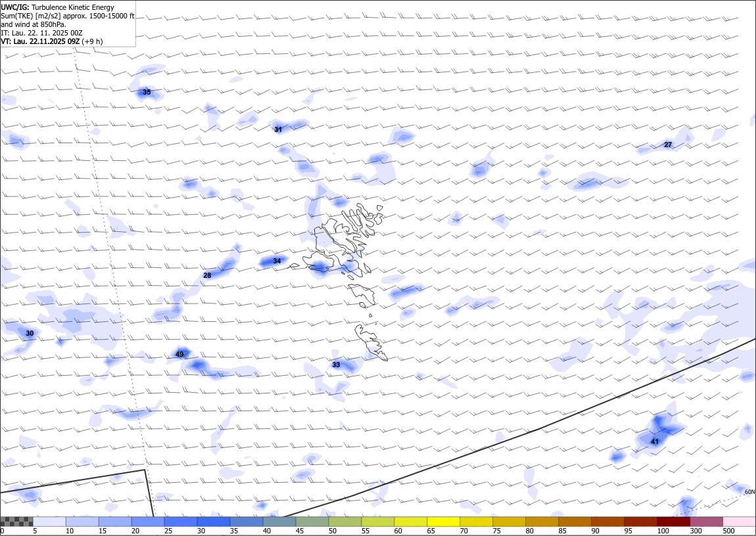Select the 80–85 orange-brown legend swatch

pyautogui.click(x=542, y=522)
